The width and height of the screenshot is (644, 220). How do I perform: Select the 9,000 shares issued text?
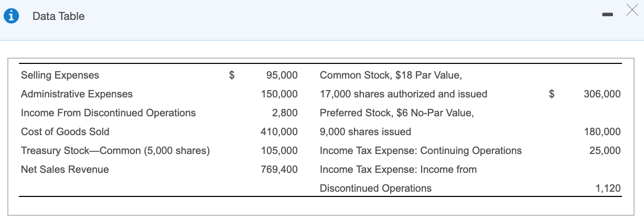point(366,132)
